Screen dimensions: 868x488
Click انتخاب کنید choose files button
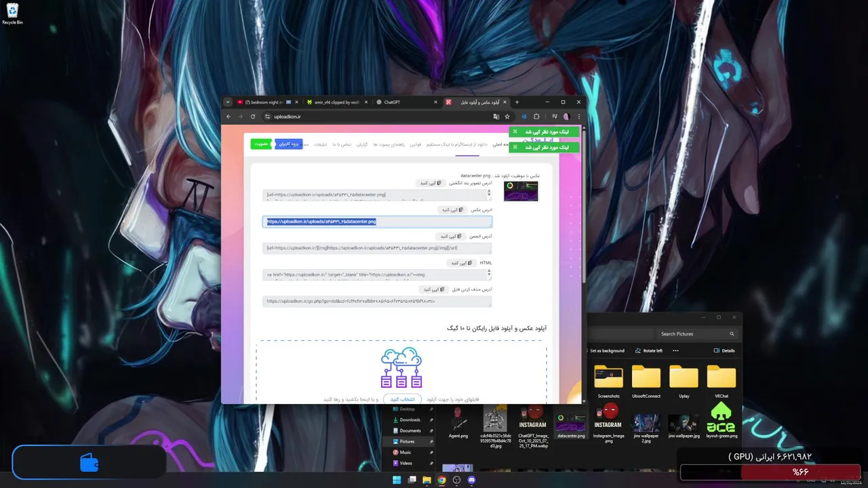[x=402, y=399]
